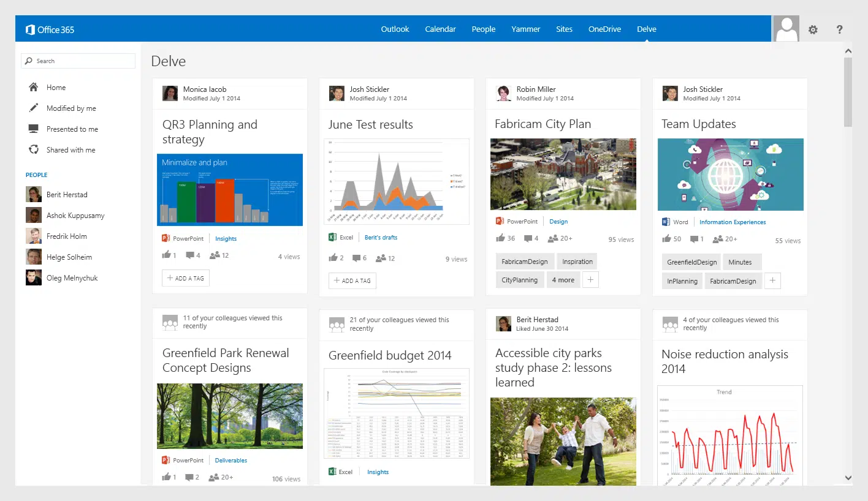This screenshot has height=501, width=868.
Task: Show 4 more tags on Fabricam City Plan
Action: pos(563,280)
